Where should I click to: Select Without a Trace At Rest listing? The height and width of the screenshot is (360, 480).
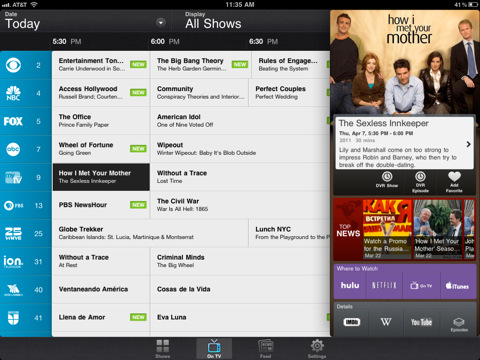click(101, 261)
